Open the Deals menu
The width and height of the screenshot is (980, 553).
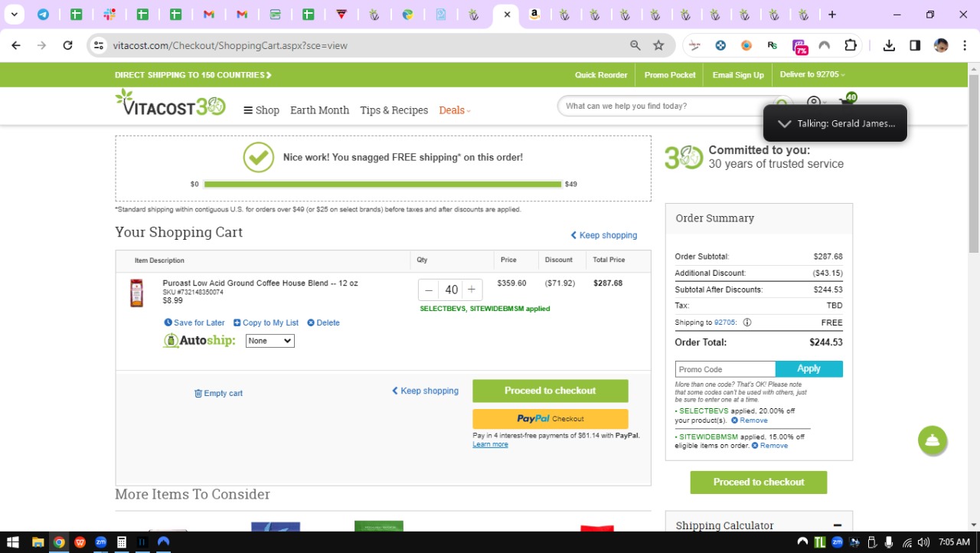[x=455, y=110]
